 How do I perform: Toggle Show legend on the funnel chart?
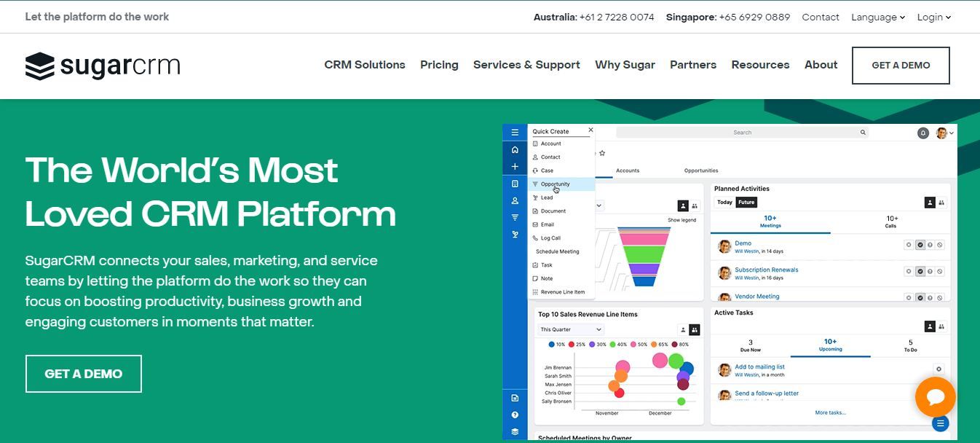[682, 219]
